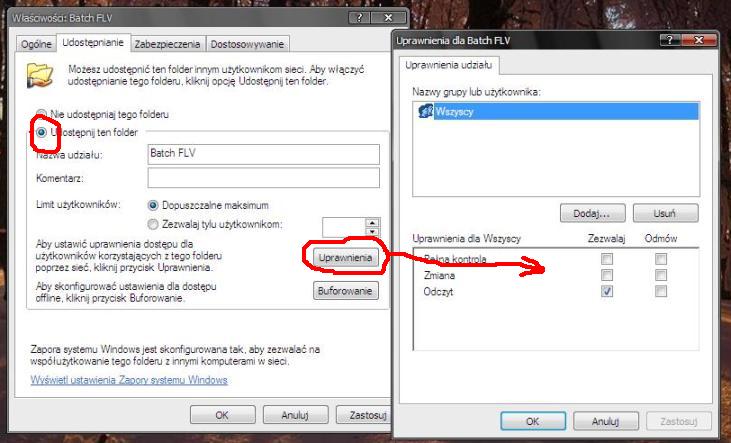Image resolution: width=731 pixels, height=443 pixels.
Task: Select 'Udostępnij ten folder' radio button
Action: pos(41,132)
